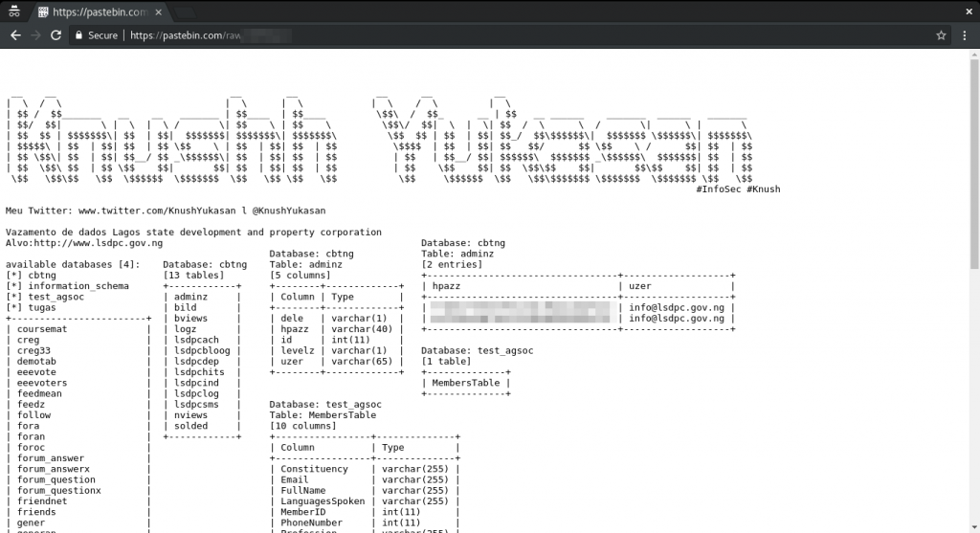Click the scrollbar up arrow
This screenshot has height=533, width=980.
pos(974,55)
